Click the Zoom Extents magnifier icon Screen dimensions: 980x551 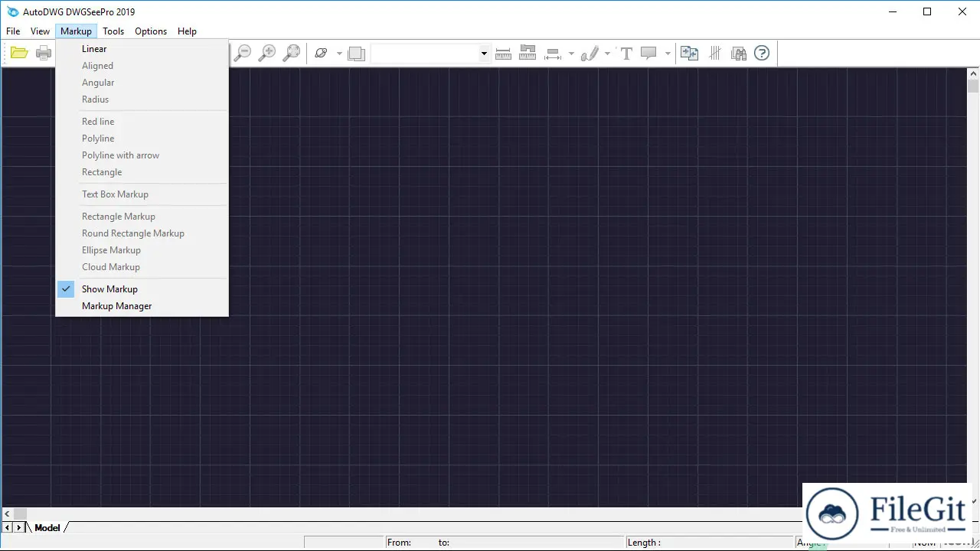point(292,53)
